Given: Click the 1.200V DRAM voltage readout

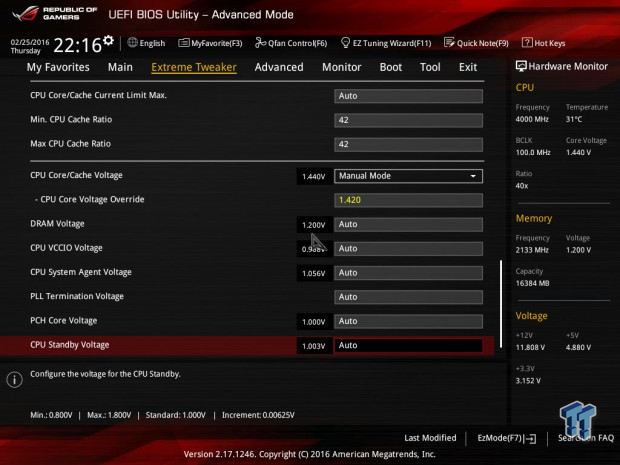Looking at the screenshot, I should tap(314, 225).
